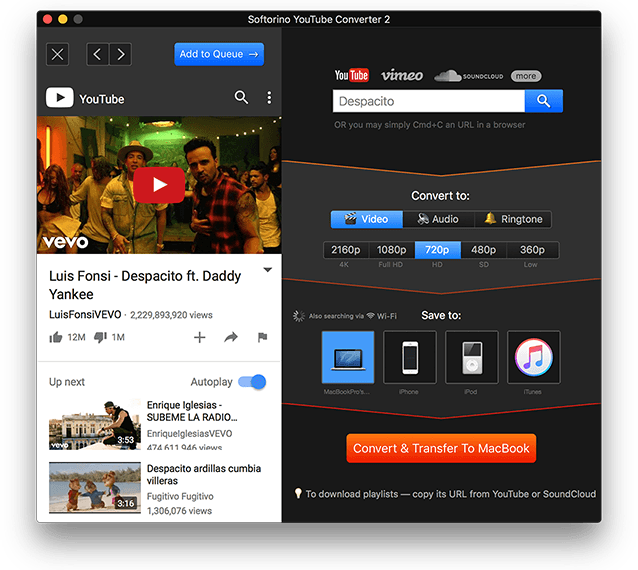Click the video title Luis Fonsi - Despacito

(x=145, y=285)
